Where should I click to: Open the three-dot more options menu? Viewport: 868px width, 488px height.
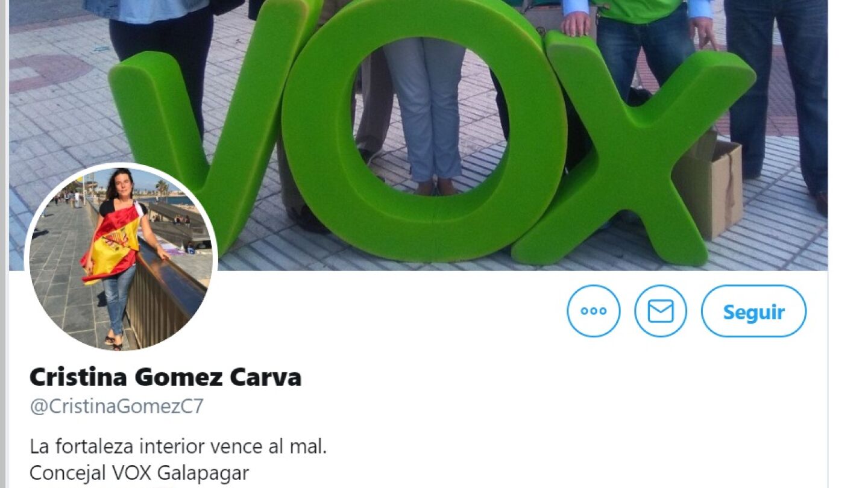tap(593, 311)
